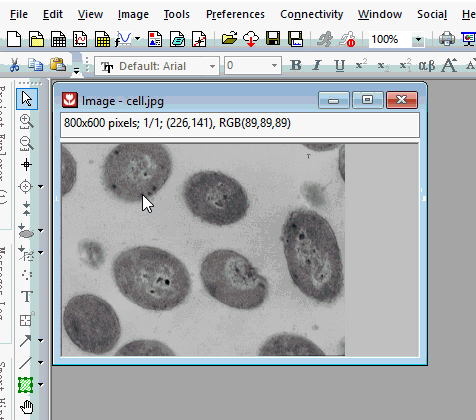Activate the Zoom In magnifier tool
Image resolution: width=476 pixels, height=420 pixels.
[x=26, y=121]
